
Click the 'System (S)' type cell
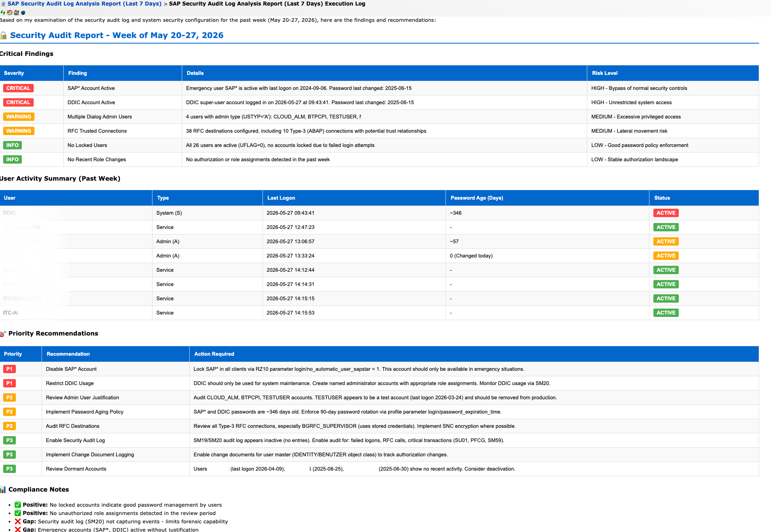[x=208, y=213]
